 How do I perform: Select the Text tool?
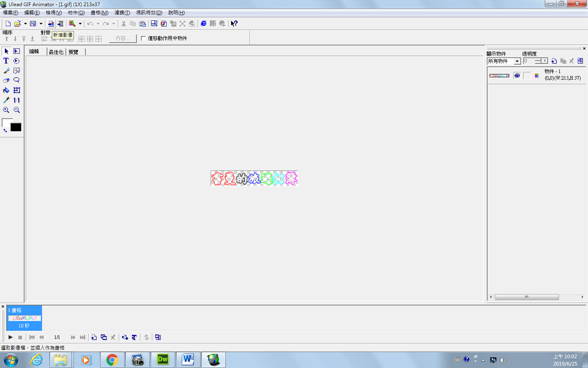(6, 61)
